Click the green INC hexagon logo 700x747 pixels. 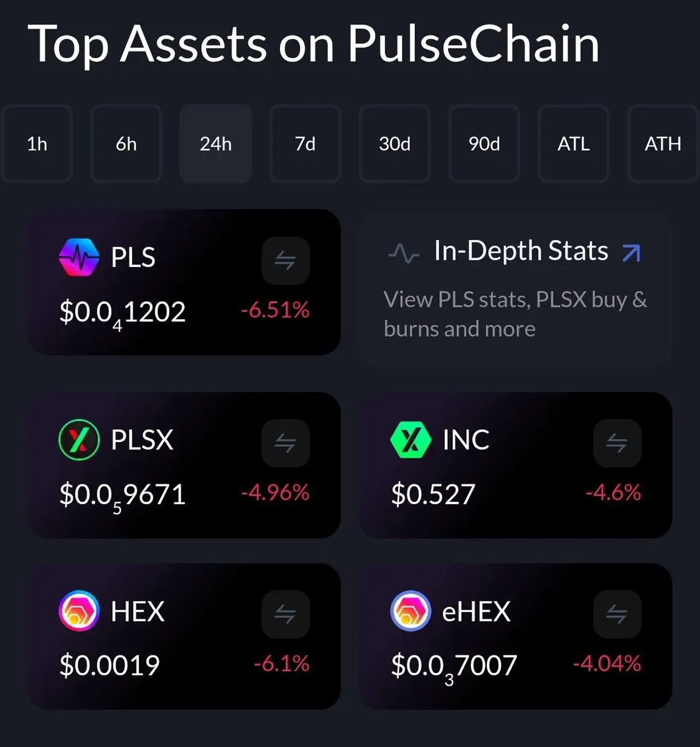411,439
